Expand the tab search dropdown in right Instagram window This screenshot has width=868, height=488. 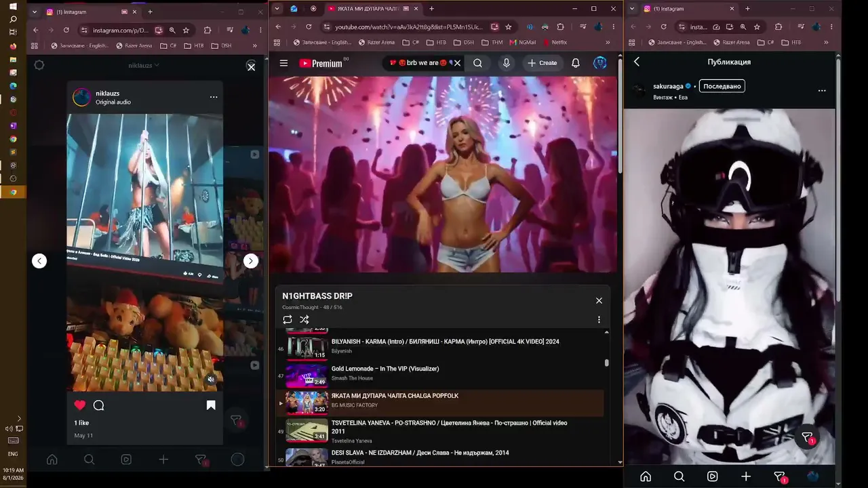[633, 9]
